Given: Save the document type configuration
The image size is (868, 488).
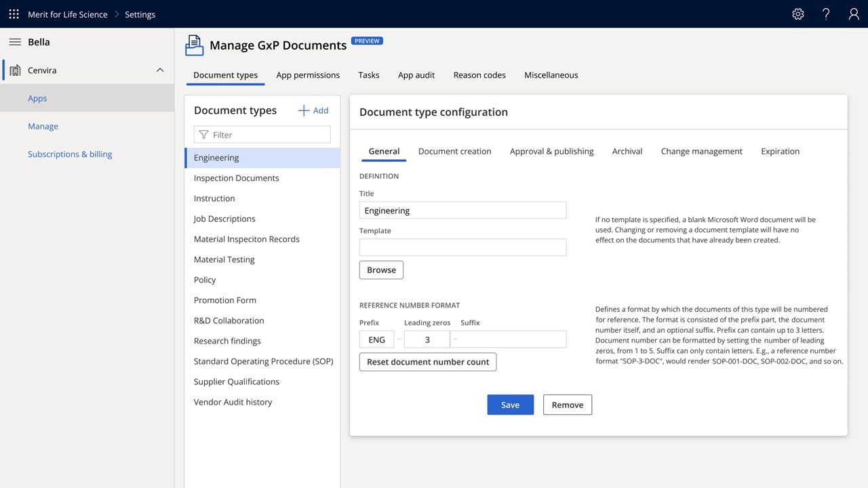Looking at the screenshot, I should pos(510,405).
